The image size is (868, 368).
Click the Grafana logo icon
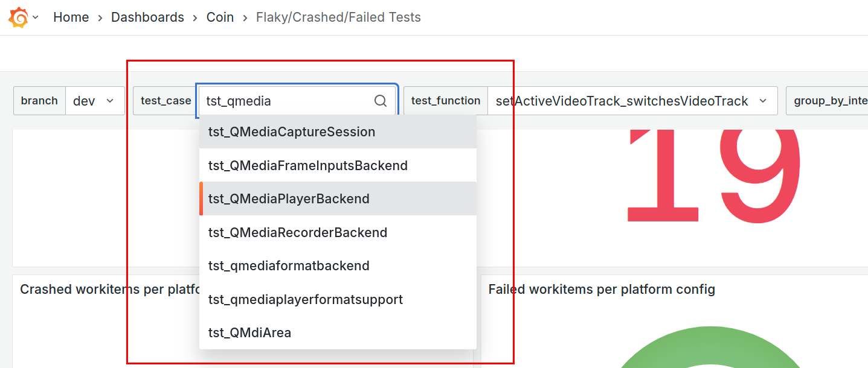[18, 17]
